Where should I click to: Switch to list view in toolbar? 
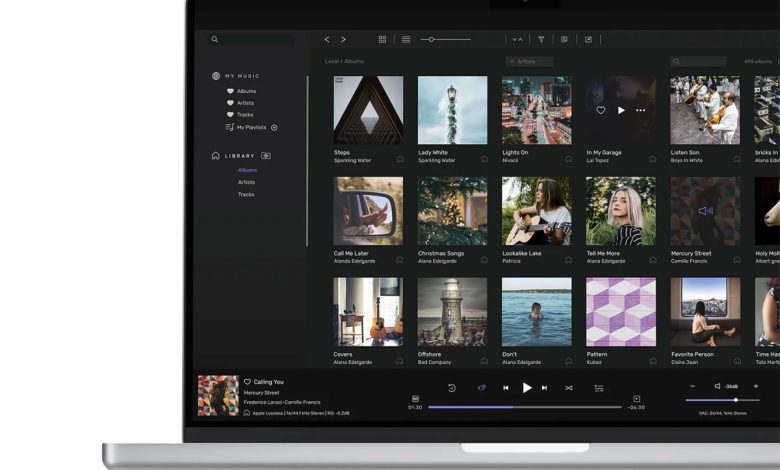(406, 40)
